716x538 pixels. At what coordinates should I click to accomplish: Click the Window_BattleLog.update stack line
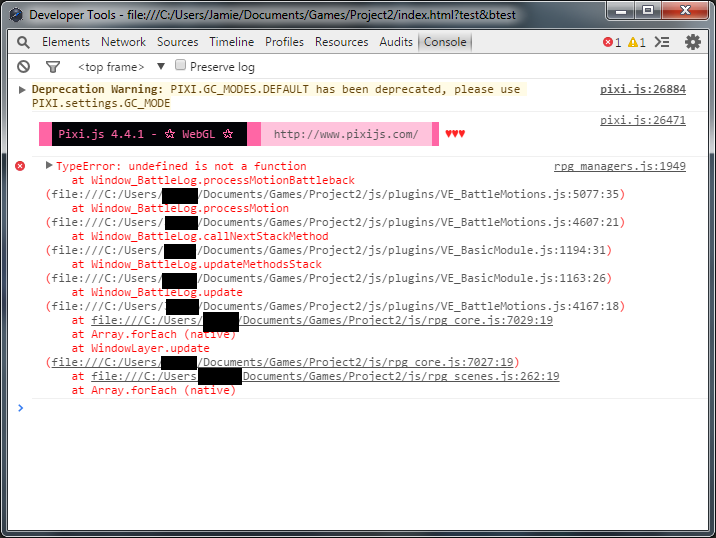pyautogui.click(x=157, y=292)
